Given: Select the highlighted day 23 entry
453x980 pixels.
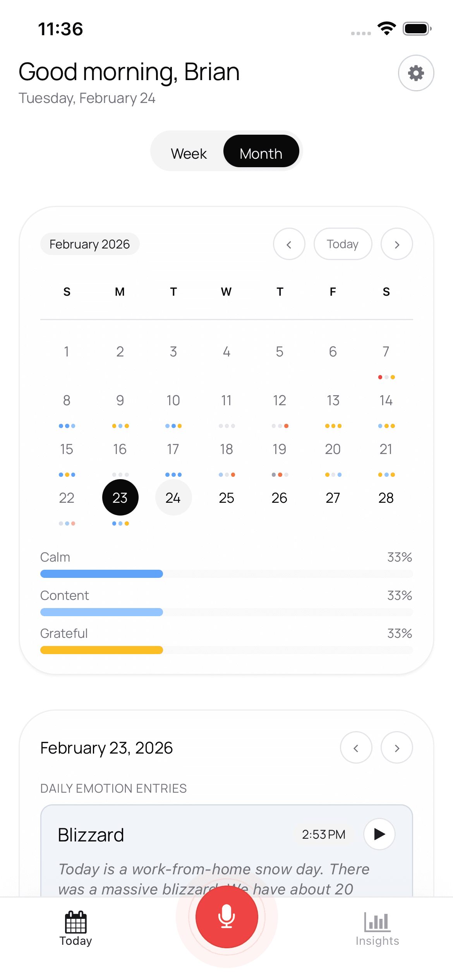Looking at the screenshot, I should (x=120, y=498).
